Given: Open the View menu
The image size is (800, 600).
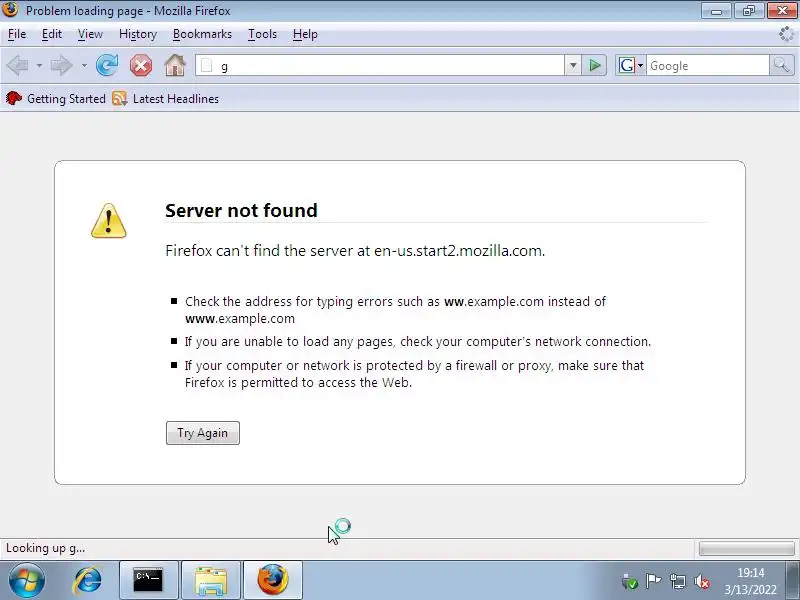Looking at the screenshot, I should click(x=90, y=34).
